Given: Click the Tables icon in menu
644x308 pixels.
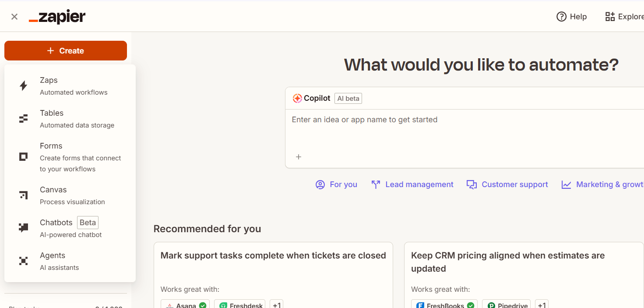Looking at the screenshot, I should pos(24,119).
